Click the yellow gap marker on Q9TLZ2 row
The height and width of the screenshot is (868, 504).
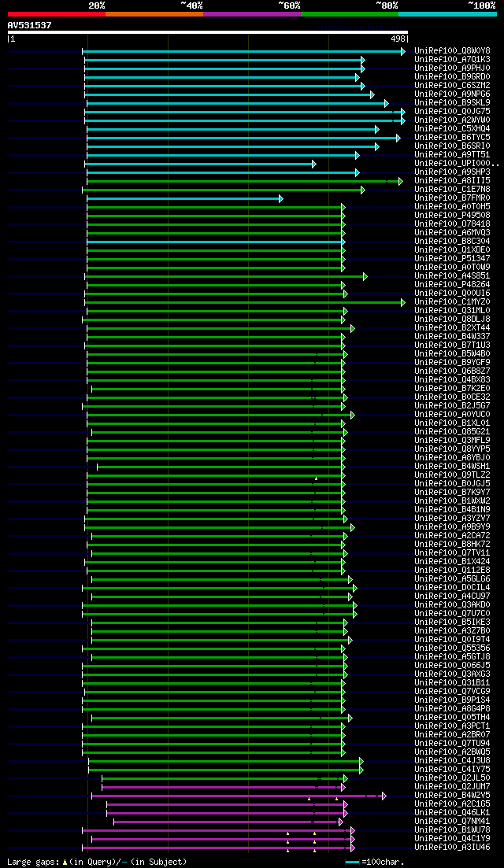pyautogui.click(x=317, y=478)
